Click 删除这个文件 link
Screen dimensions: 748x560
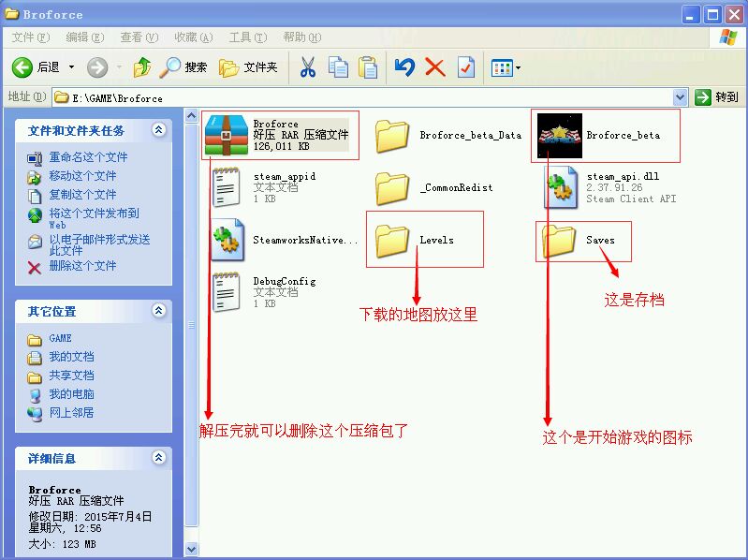click(x=82, y=266)
